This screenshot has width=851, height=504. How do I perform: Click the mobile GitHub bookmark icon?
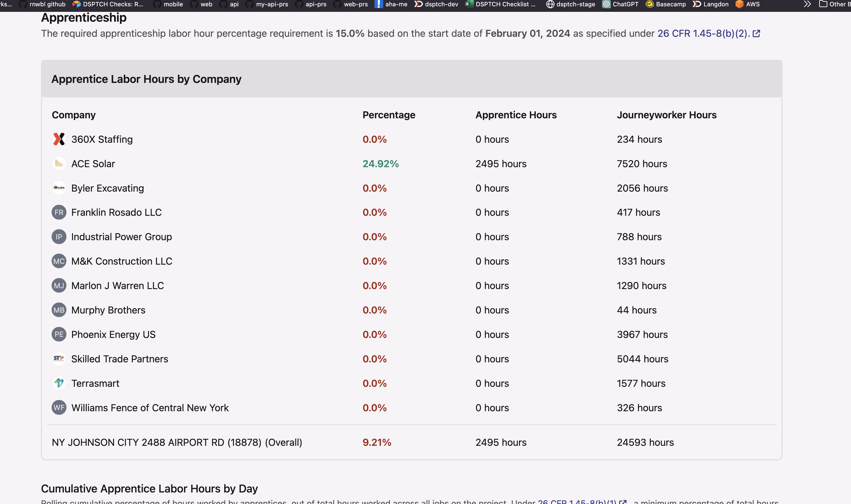tap(157, 4)
